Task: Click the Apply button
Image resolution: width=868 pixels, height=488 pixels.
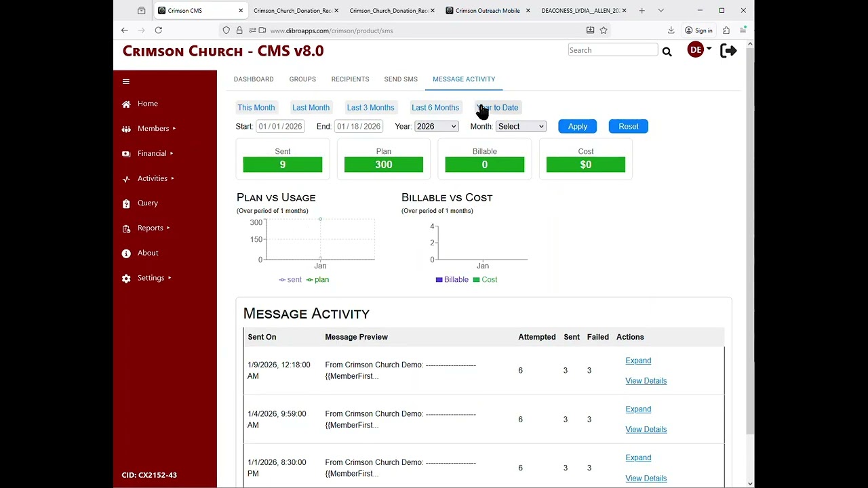Action: 578,127
